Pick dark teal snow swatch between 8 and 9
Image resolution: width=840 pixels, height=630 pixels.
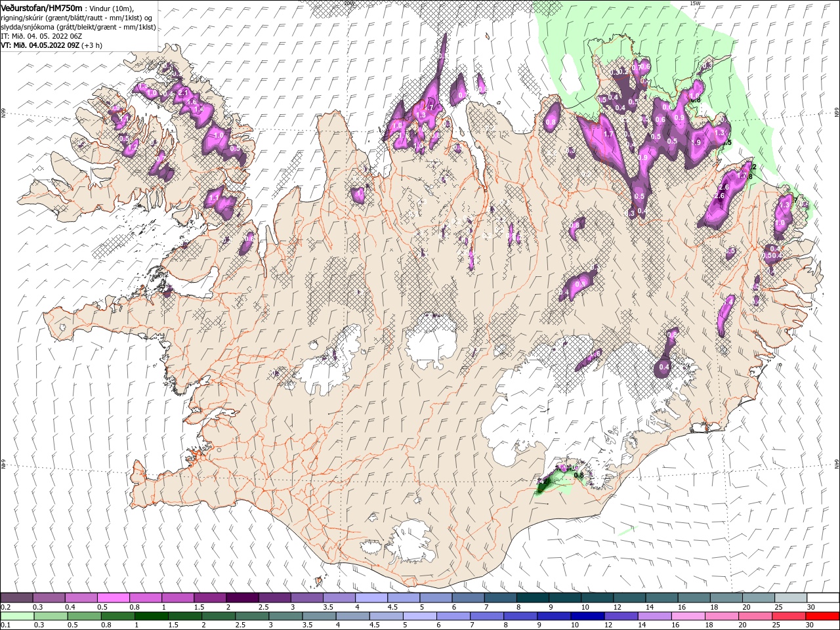533,598
